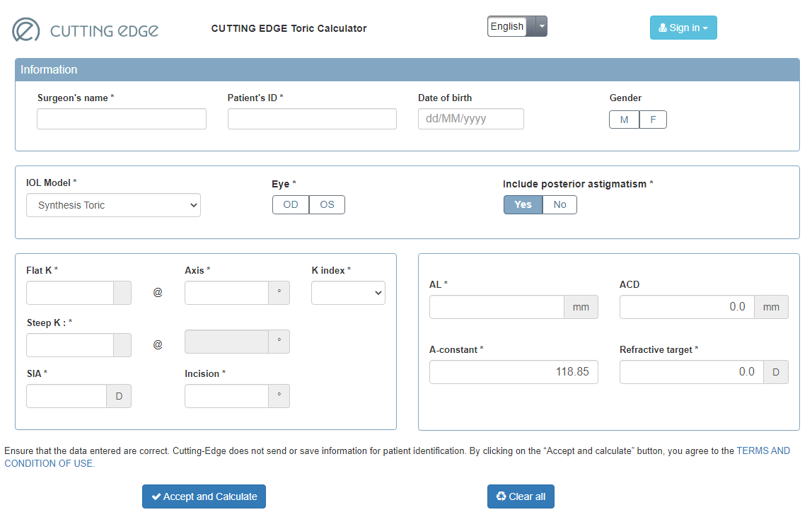Click the Clear all button
Viewport: 812px width, 529px height.
521,496
